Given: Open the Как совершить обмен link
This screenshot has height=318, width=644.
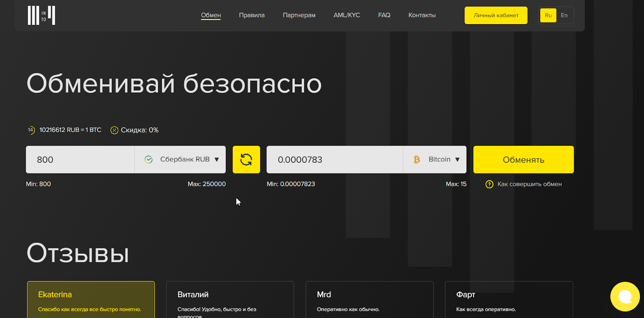Looking at the screenshot, I should click(529, 184).
